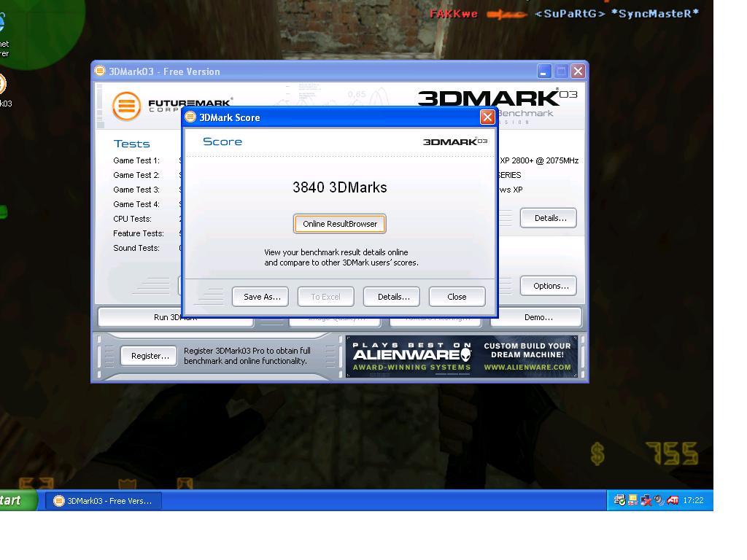
Task: Click the 'Sound Tests:' label
Action: (136, 248)
